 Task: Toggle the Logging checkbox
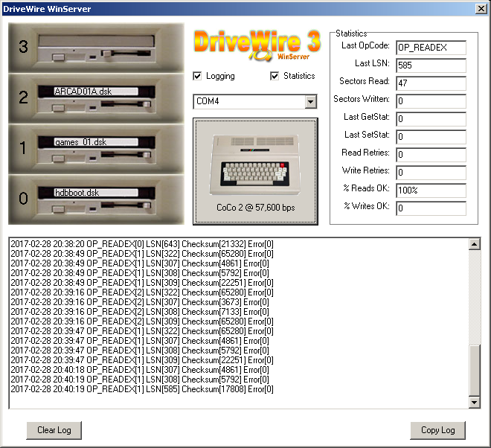[198, 76]
